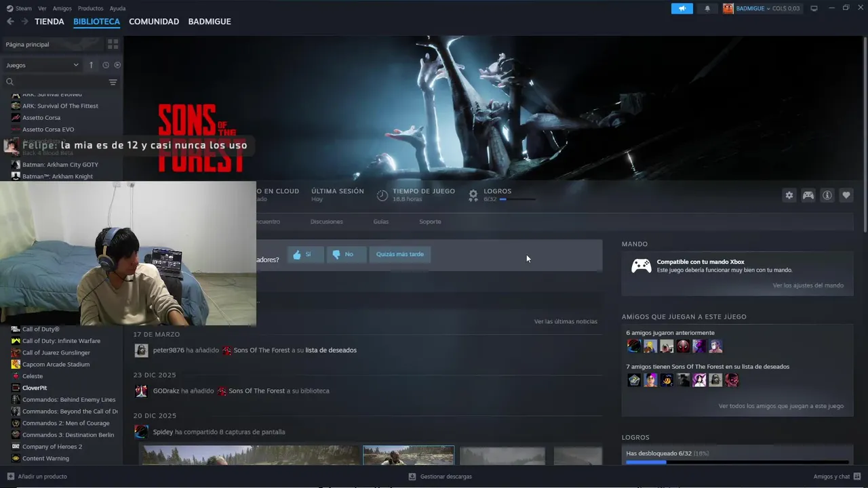The width and height of the screenshot is (868, 488).
Task: Show game information icon
Action: click(x=827, y=195)
